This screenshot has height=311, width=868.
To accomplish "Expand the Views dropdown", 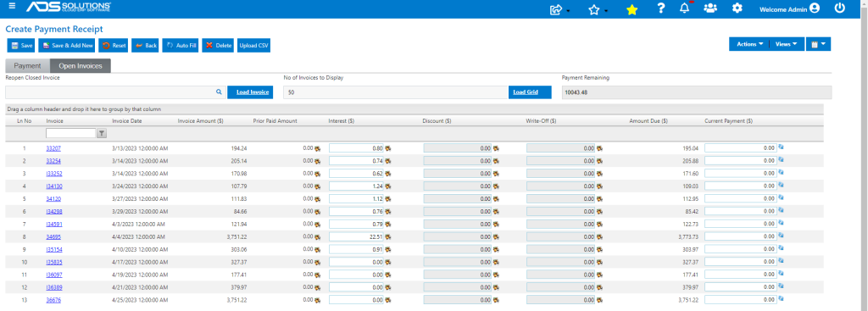I will 786,44.
